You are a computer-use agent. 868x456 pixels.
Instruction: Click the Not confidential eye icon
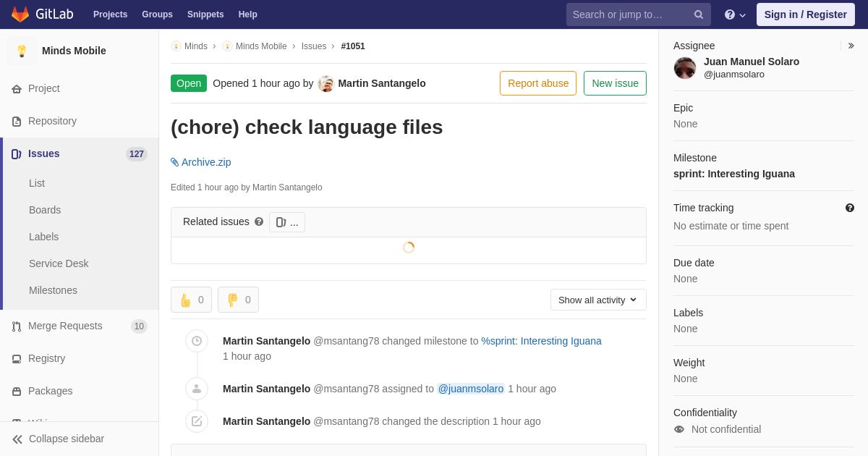(x=679, y=429)
